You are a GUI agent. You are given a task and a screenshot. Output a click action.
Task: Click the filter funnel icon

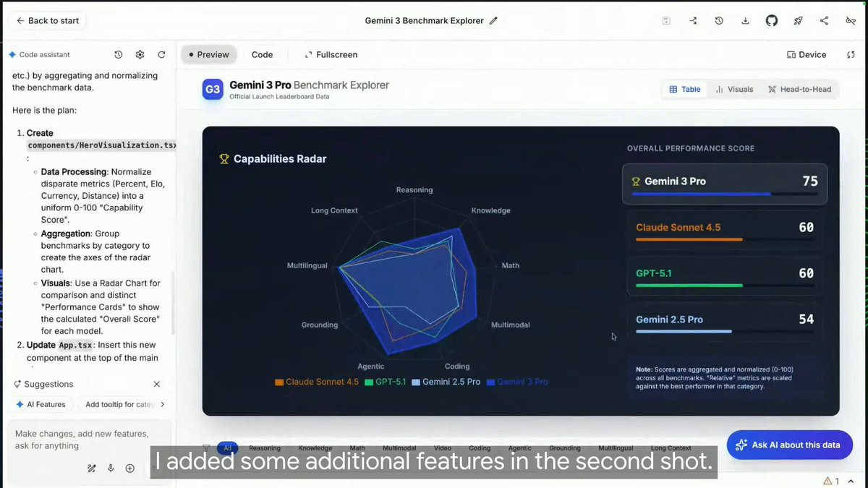click(206, 448)
